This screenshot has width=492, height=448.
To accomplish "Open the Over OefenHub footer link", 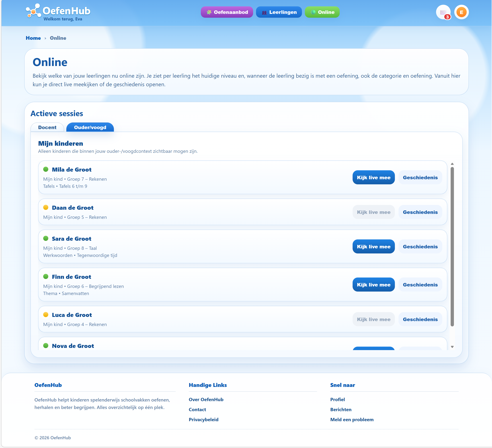I will coord(206,400).
